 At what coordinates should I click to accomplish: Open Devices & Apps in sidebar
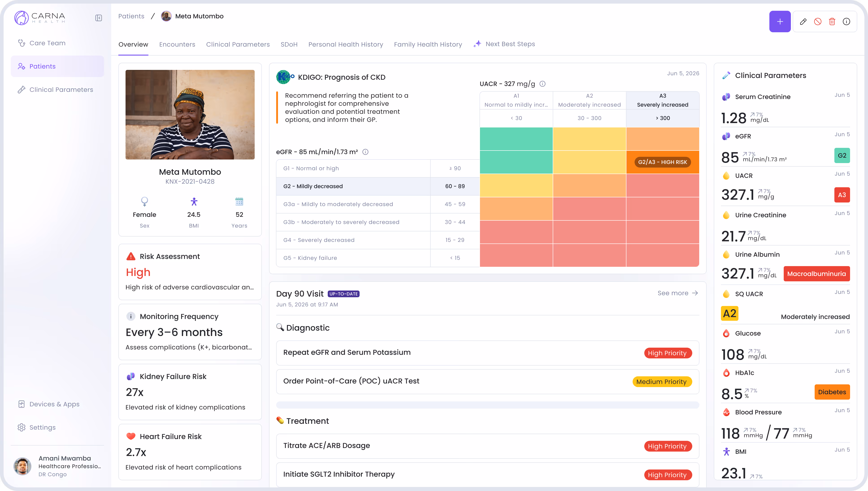[57, 404]
